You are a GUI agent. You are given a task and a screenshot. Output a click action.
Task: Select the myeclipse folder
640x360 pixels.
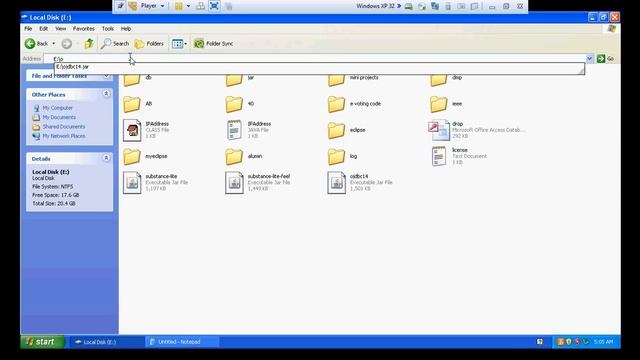(x=145, y=156)
